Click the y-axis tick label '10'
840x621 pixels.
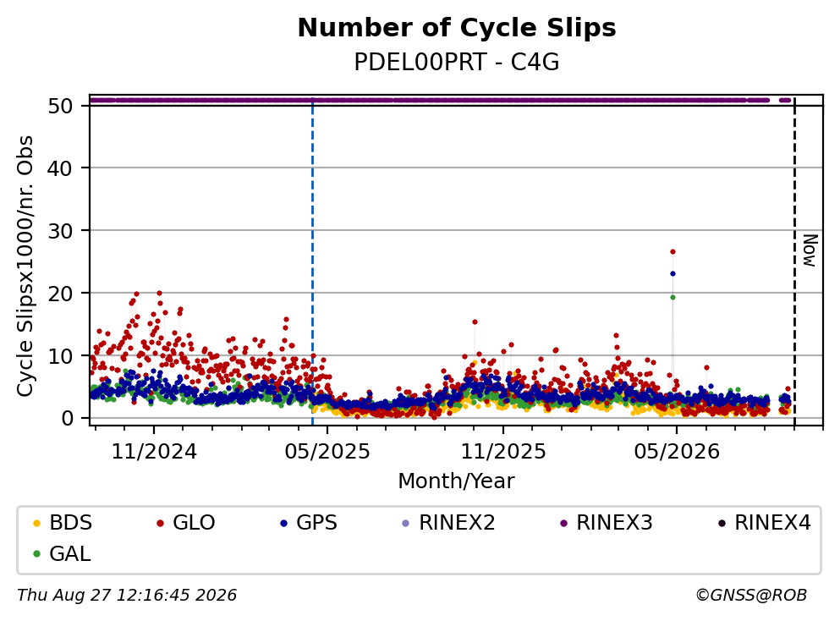(60, 356)
